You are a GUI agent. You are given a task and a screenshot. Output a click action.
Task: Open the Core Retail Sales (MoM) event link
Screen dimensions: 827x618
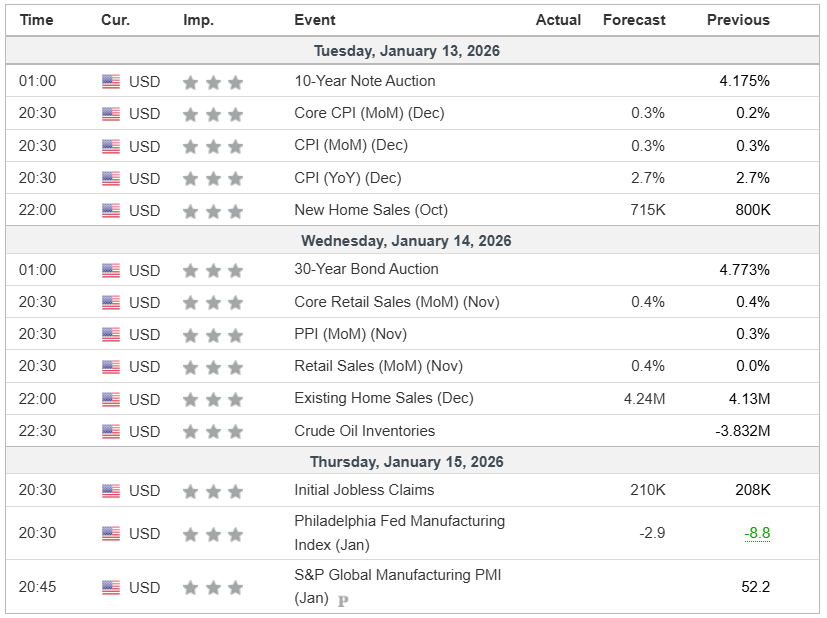pyautogui.click(x=396, y=302)
